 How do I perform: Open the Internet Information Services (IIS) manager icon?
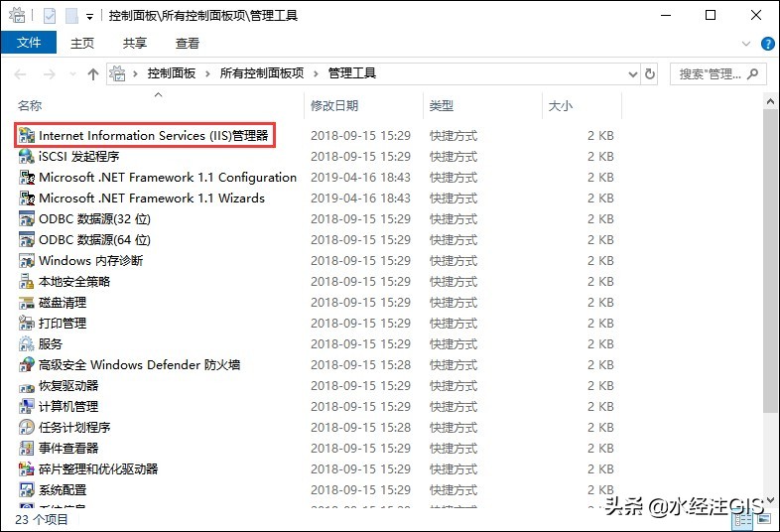click(27, 135)
